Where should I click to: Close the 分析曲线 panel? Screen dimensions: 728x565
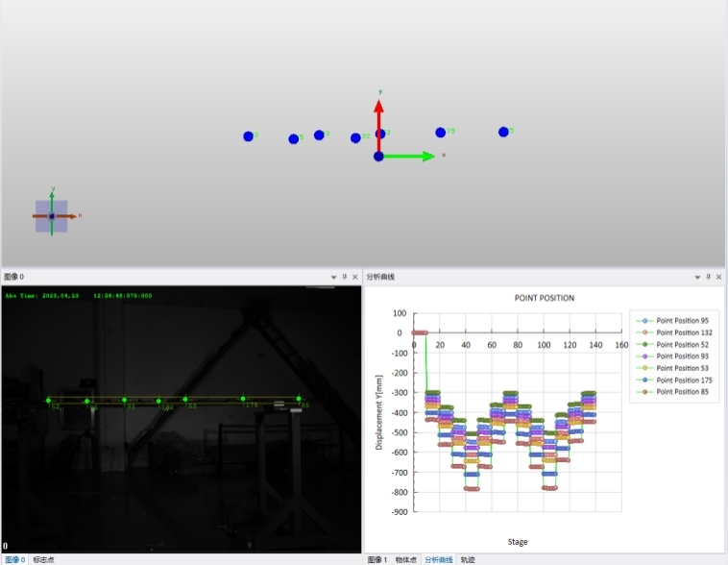719,277
